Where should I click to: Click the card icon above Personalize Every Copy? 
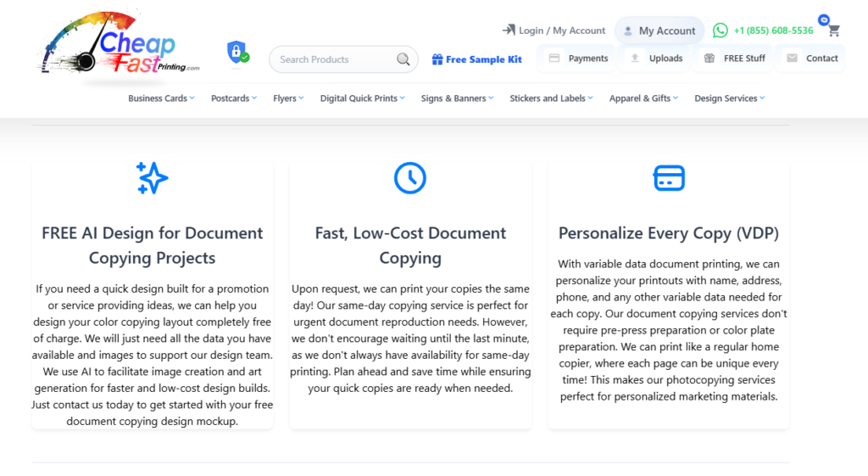pyautogui.click(x=669, y=178)
